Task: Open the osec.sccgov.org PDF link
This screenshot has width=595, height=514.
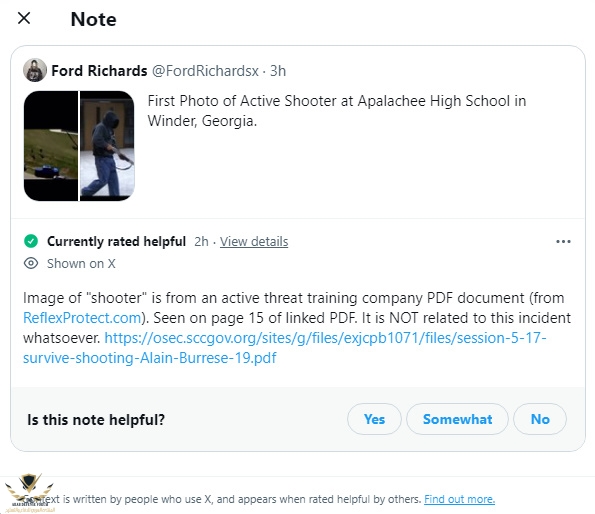Action: point(285,347)
